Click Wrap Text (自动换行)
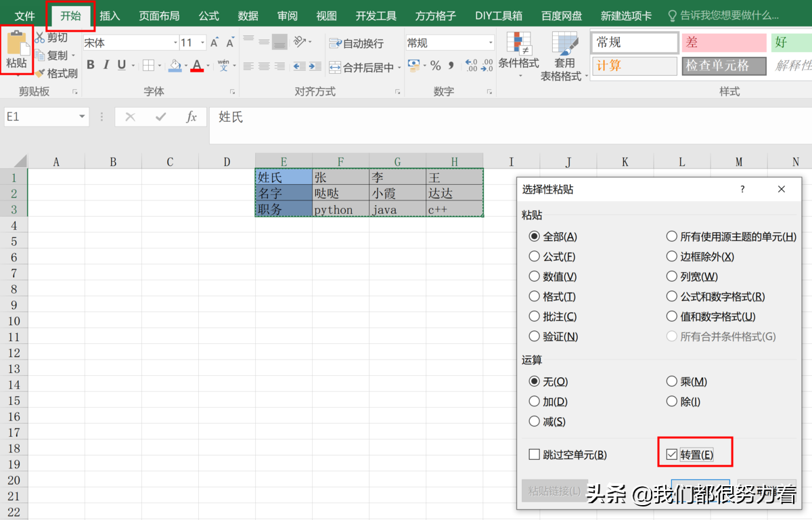The width and height of the screenshot is (812, 520). pyautogui.click(x=356, y=43)
